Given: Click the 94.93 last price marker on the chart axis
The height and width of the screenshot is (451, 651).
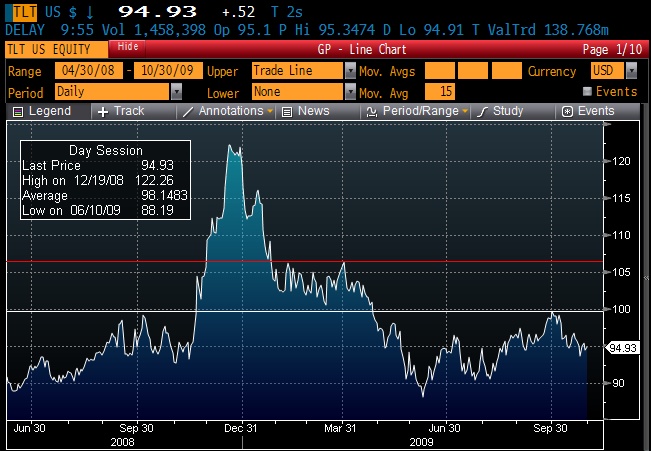Looking at the screenshot, I should 622,348.
